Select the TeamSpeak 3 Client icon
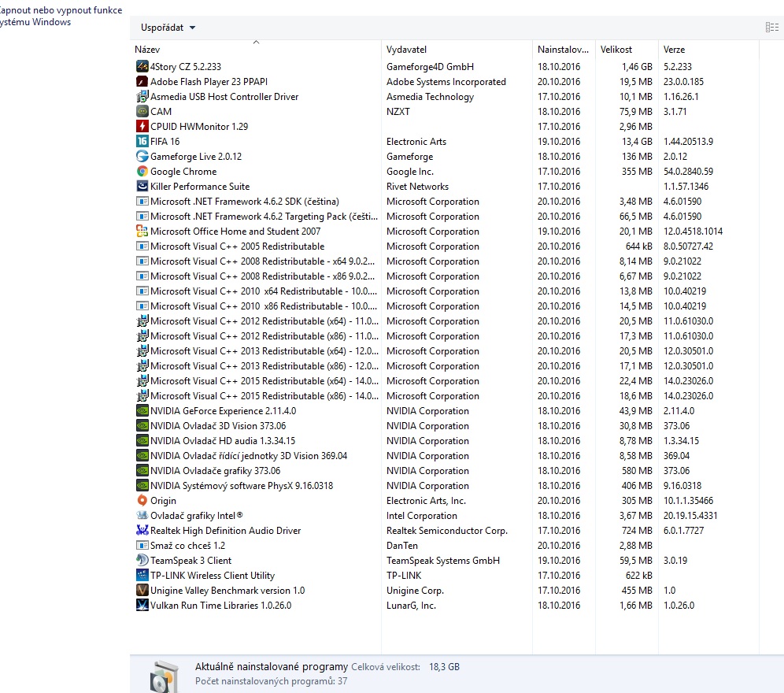Screen dimensions: 784x693 [142, 561]
